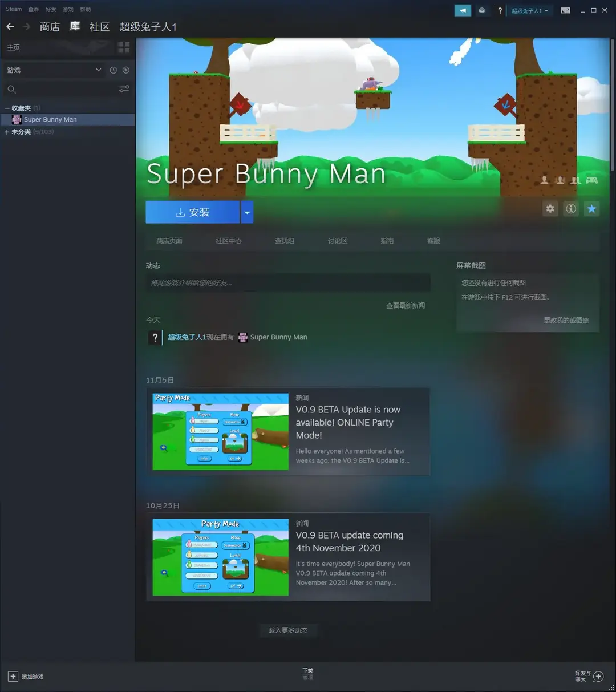Show game info icon

point(571,209)
